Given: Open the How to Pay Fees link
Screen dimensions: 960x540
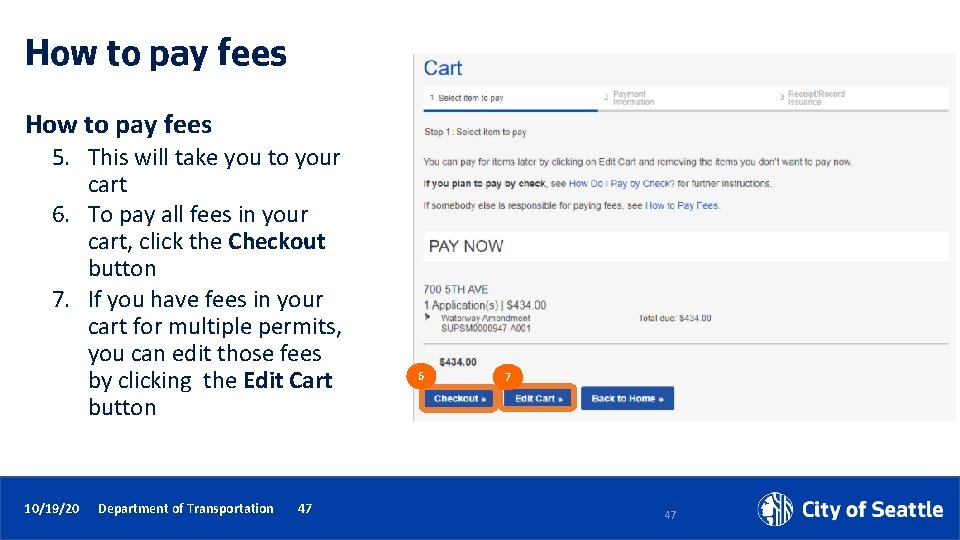Looking at the screenshot, I should coord(682,206).
